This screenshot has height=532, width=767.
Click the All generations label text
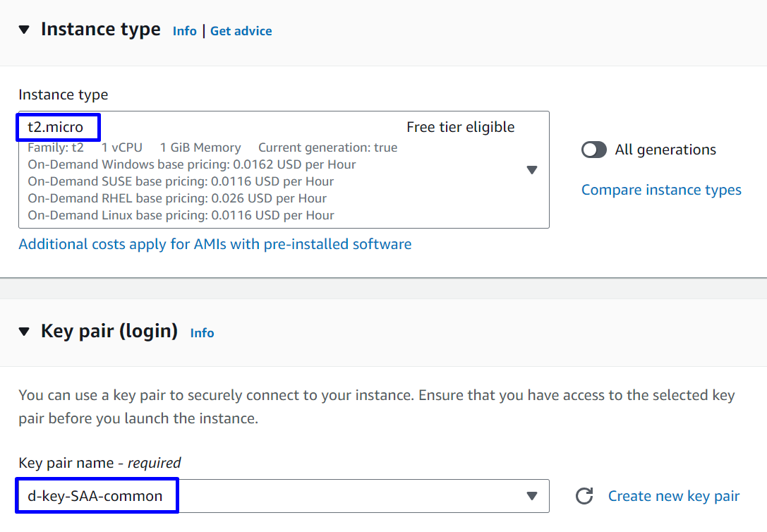click(x=665, y=150)
